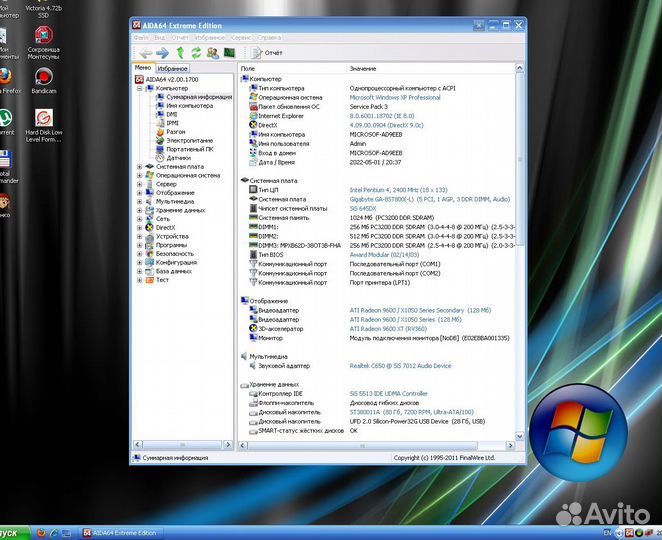The width and height of the screenshot is (662, 540).
Task: Collapse the Компьютер tree node
Action: (140, 88)
